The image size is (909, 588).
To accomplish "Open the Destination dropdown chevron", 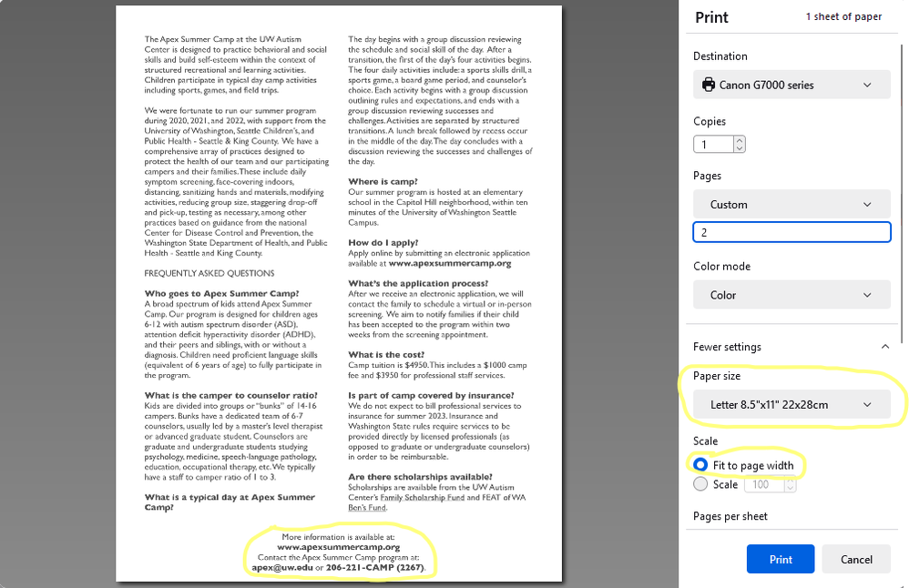I will point(867,85).
